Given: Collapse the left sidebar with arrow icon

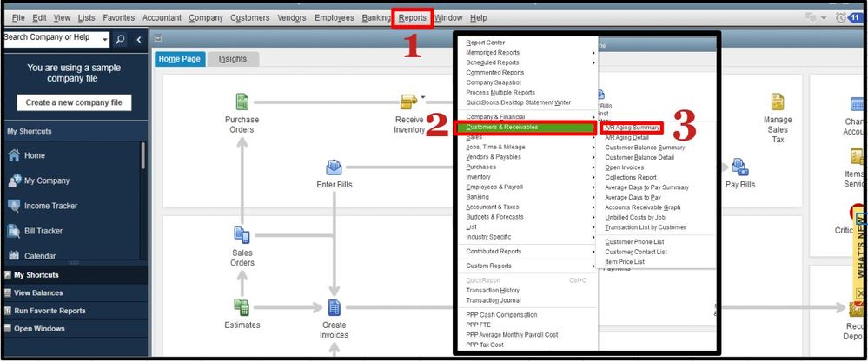Looking at the screenshot, I should [138, 40].
